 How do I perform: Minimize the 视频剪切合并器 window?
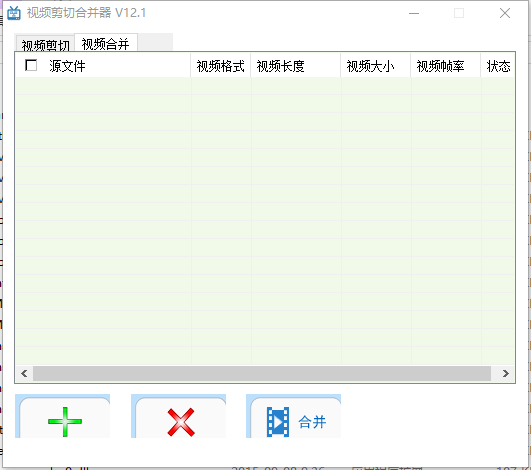coord(414,14)
